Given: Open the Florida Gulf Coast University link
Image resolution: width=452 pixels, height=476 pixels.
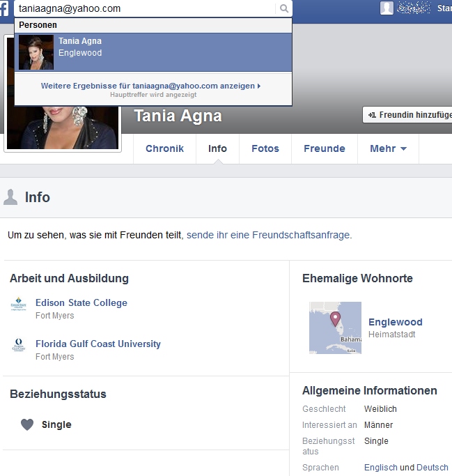Looking at the screenshot, I should coord(98,344).
